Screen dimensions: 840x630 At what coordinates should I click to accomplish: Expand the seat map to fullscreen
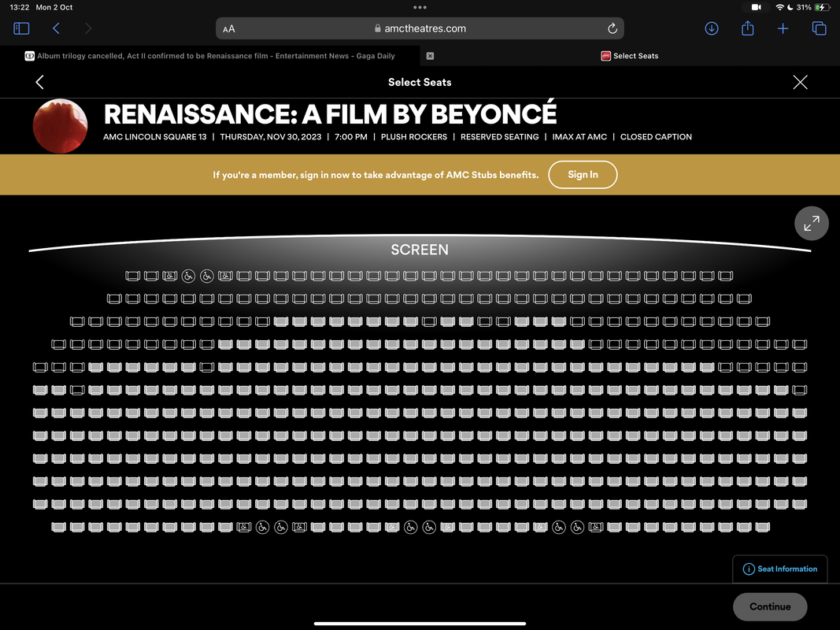811,224
